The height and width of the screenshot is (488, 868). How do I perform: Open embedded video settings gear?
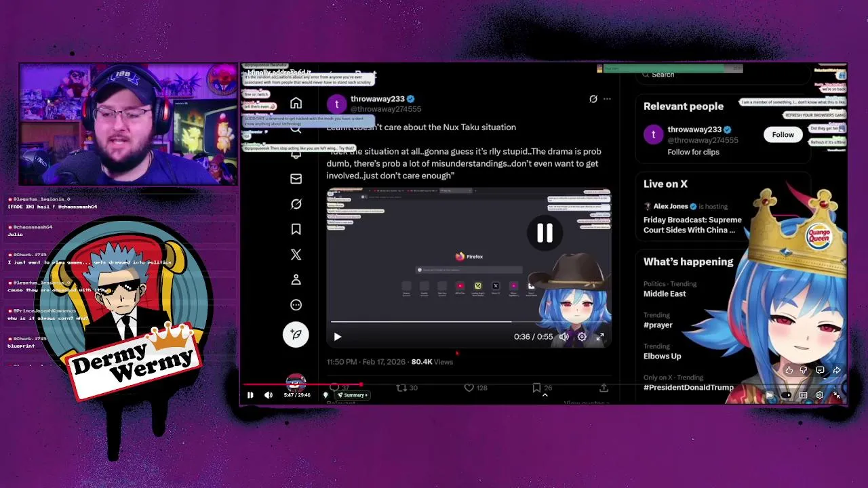(x=582, y=337)
